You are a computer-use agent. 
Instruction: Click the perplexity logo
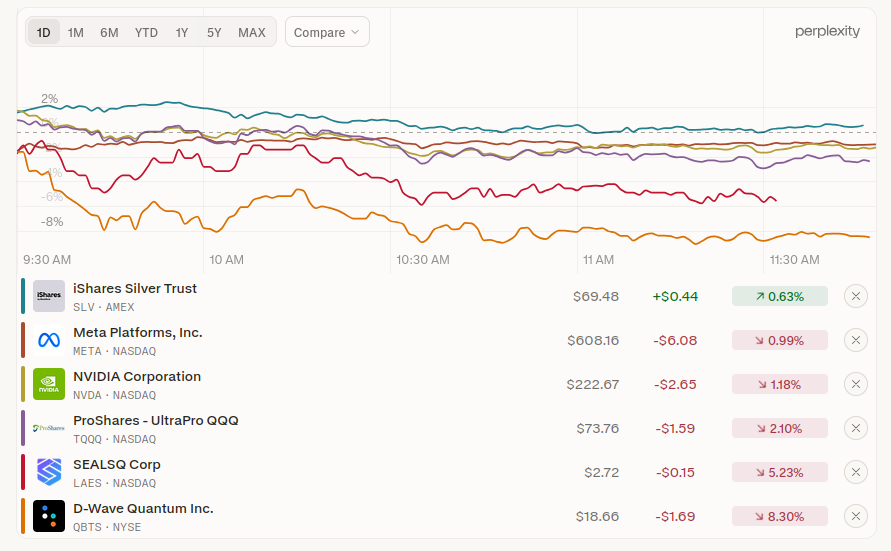click(x=827, y=31)
